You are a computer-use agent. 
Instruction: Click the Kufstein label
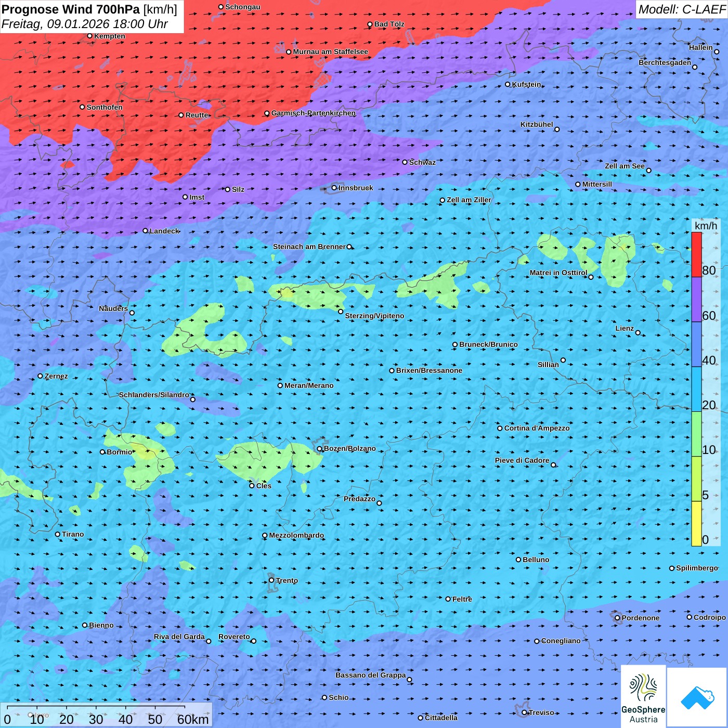(x=527, y=84)
